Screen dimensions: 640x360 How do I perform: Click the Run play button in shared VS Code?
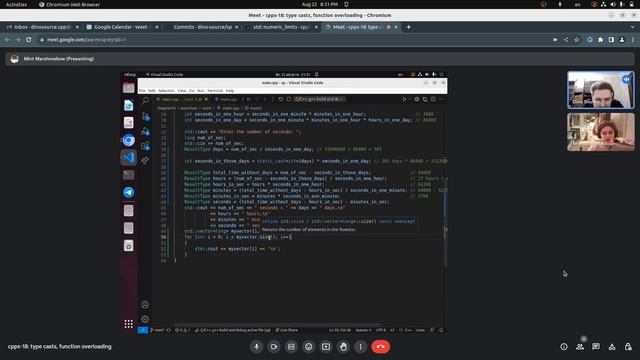[404, 99]
